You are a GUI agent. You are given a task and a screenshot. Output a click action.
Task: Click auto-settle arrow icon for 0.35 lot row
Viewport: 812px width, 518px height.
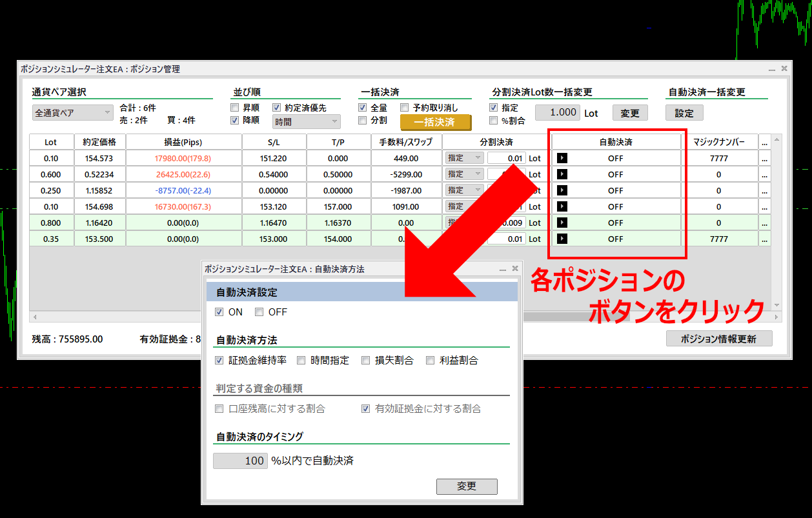click(562, 239)
